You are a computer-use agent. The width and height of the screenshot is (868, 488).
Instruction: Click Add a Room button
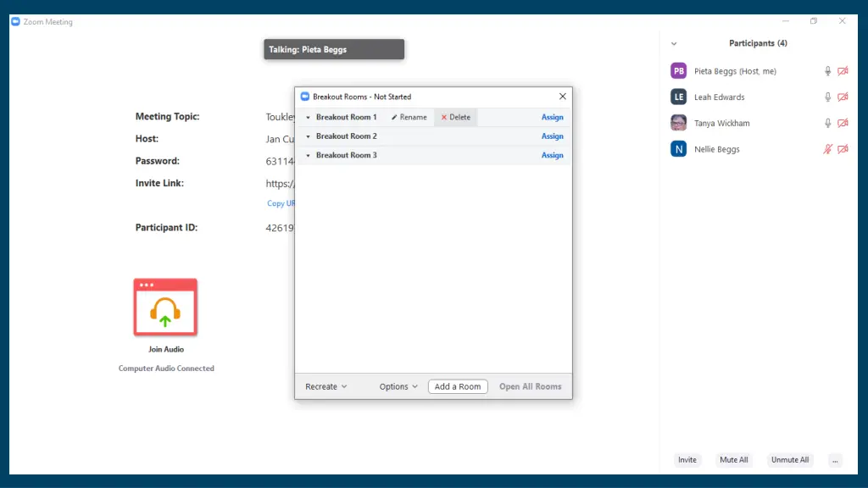coord(458,386)
